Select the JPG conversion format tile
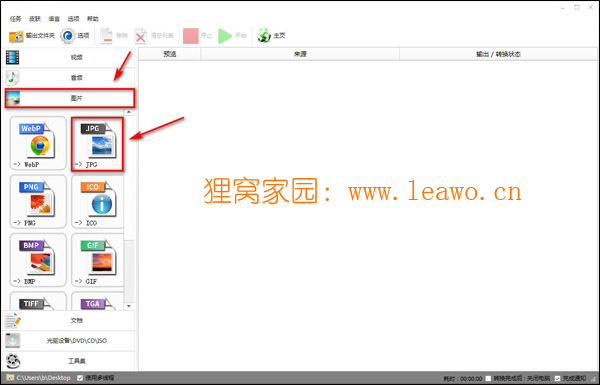600x385 pixels. pyautogui.click(x=97, y=144)
